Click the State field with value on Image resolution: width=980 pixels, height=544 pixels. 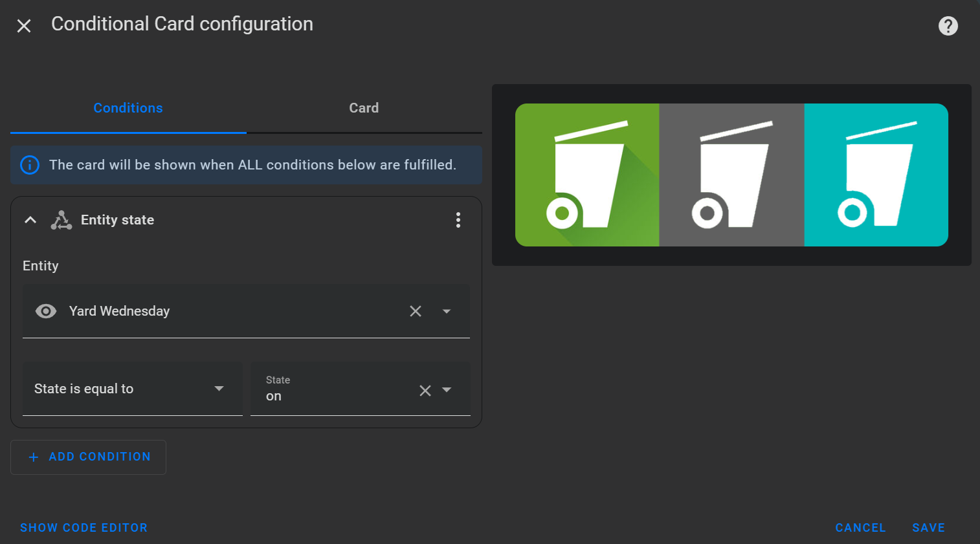(x=360, y=388)
